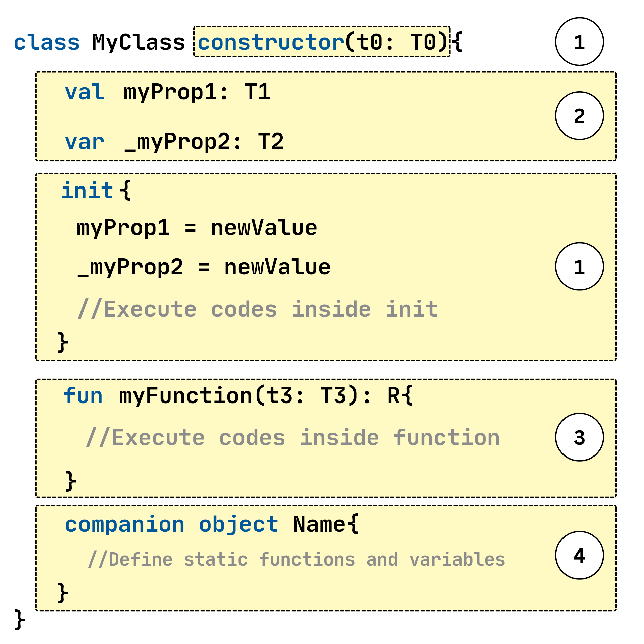Click the "object" keyword
Image resolution: width=644 pixels, height=644 pixels.
pyautogui.click(x=239, y=525)
